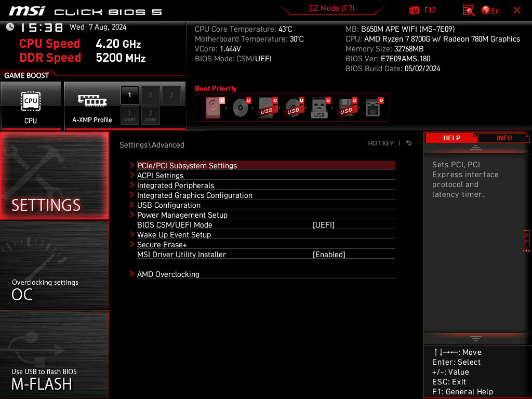Toggle the CPU Game Boost button
532x399 pixels.
point(31,105)
